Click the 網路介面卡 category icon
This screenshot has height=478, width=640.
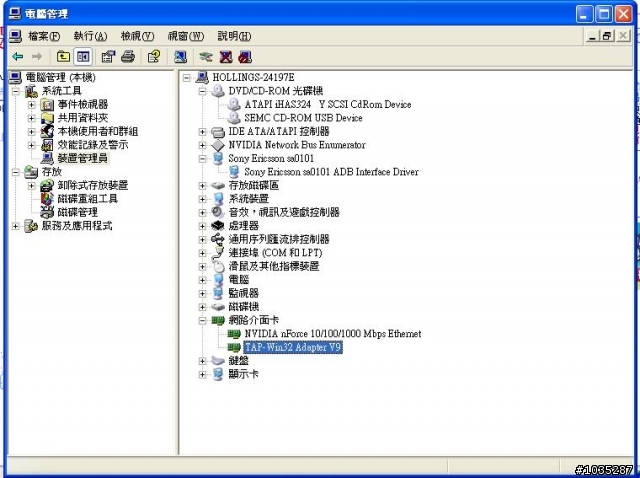point(218,321)
